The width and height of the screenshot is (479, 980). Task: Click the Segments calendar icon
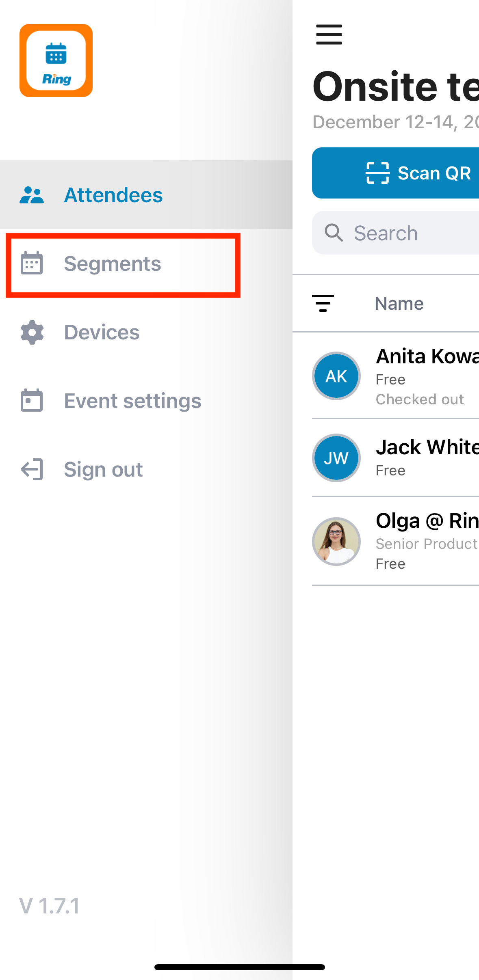coord(32,263)
